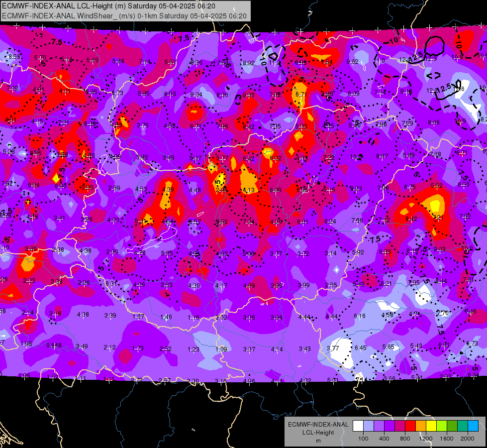The width and height of the screenshot is (487, 448).
Task: Click the 800 tick label in legend
Action: 405,439
